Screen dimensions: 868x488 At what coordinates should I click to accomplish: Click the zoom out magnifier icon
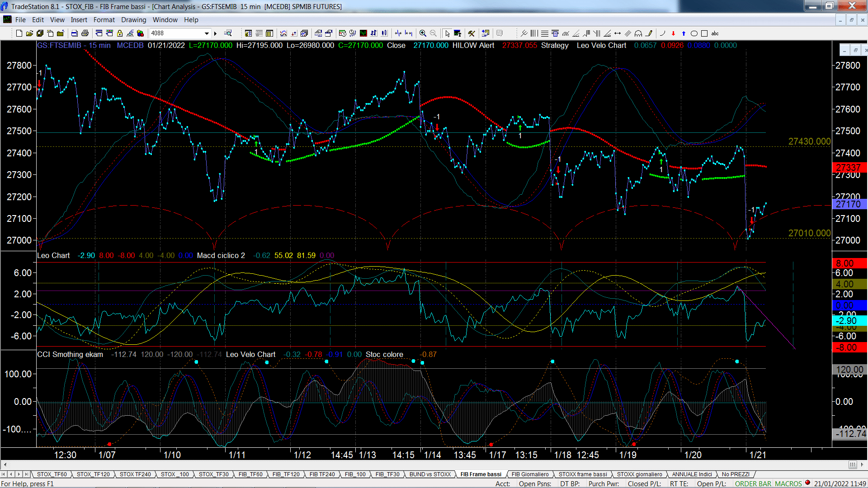(x=433, y=33)
